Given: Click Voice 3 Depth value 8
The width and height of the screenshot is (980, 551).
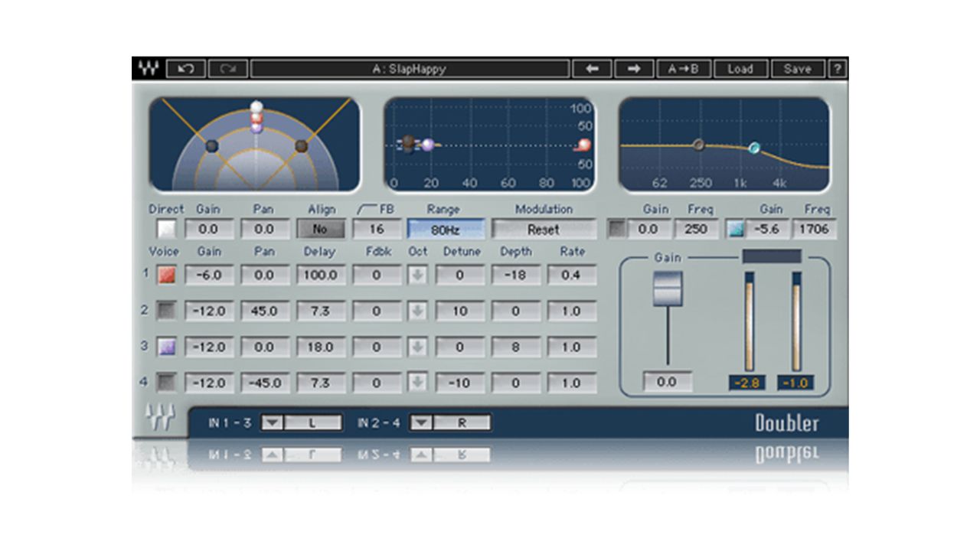Looking at the screenshot, I should (x=516, y=347).
